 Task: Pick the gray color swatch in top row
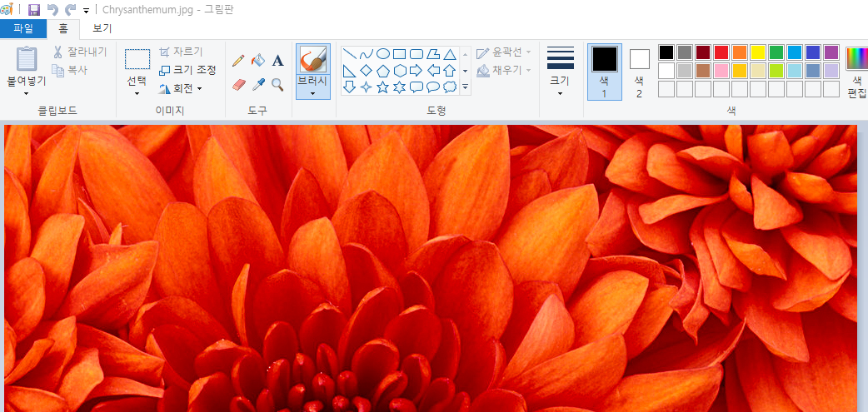684,52
